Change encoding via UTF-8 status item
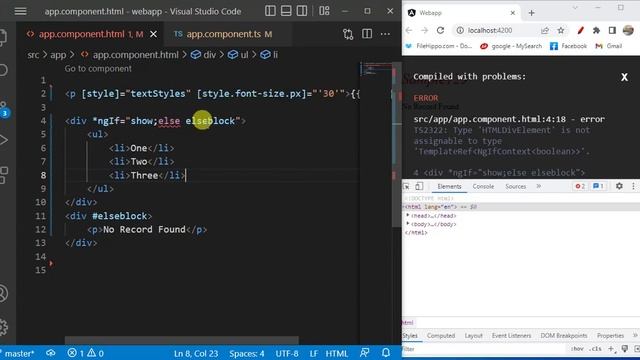Screen dimensions: 640x360 pyautogui.click(x=287, y=353)
